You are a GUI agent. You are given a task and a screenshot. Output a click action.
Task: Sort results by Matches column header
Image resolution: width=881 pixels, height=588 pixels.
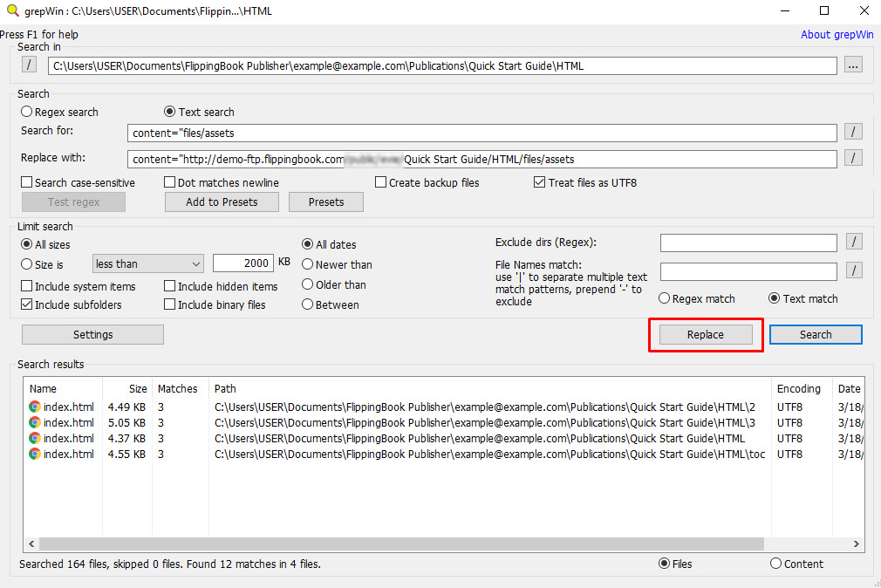pyautogui.click(x=180, y=388)
